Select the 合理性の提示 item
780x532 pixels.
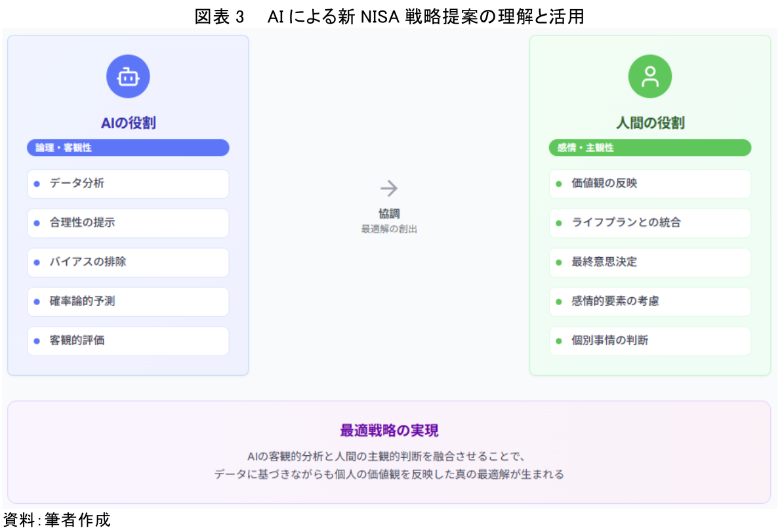tap(128, 223)
